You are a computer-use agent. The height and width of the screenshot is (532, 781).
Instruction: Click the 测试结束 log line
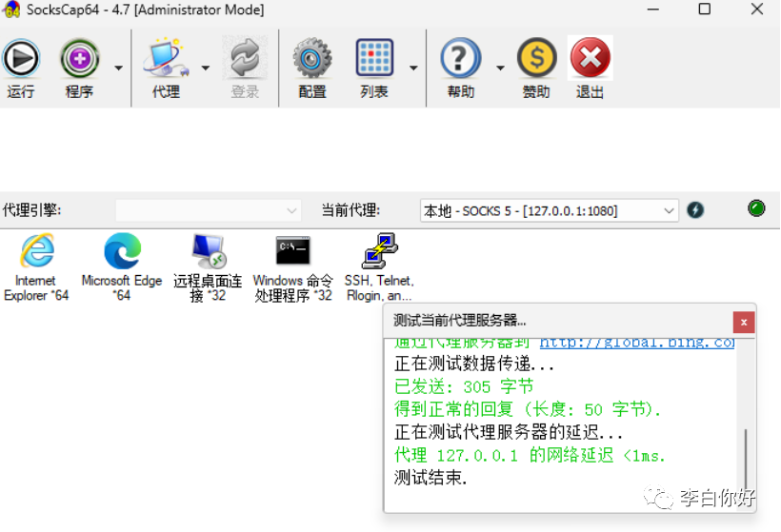click(x=431, y=478)
